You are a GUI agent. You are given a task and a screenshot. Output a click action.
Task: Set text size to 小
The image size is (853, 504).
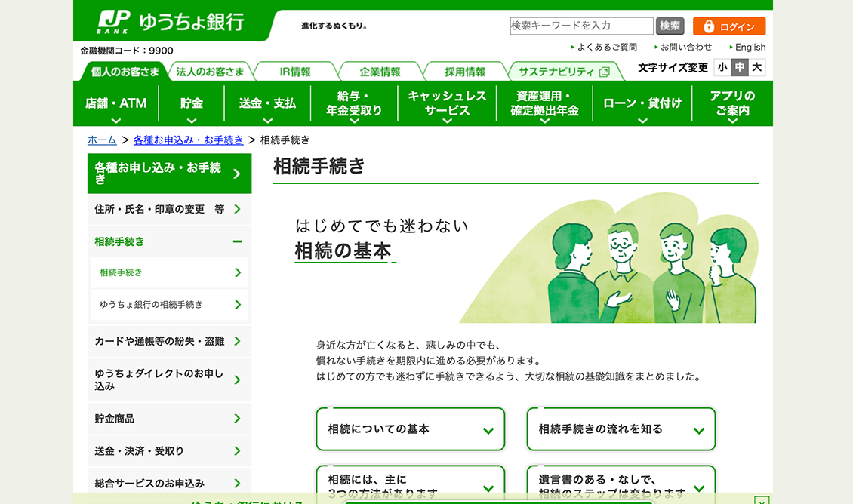(722, 67)
